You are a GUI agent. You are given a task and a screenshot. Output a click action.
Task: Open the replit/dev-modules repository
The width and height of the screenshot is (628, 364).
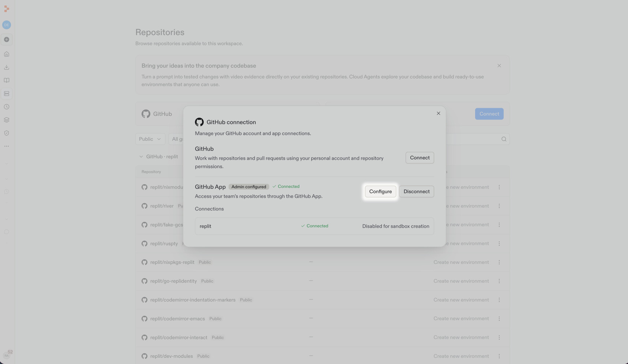tap(172, 356)
